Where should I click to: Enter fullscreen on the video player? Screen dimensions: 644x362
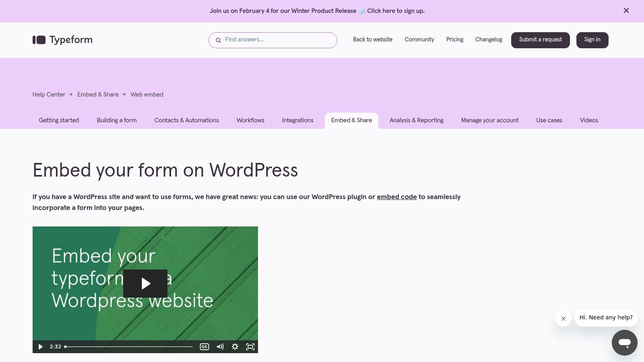[250, 346]
